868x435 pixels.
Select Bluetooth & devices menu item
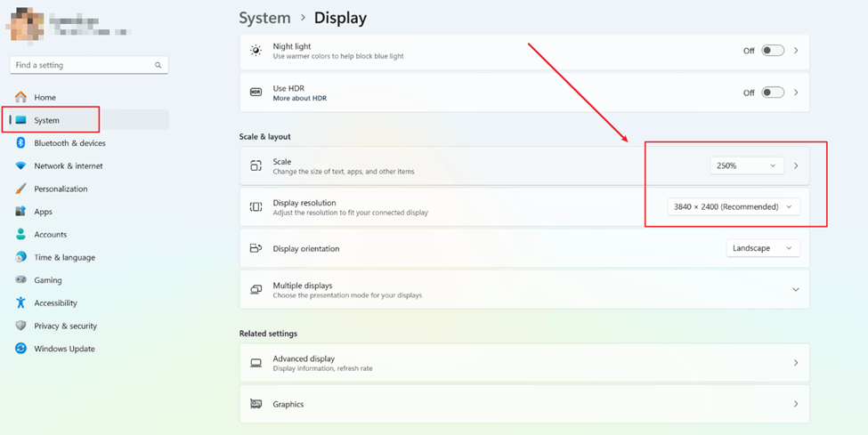point(88,143)
